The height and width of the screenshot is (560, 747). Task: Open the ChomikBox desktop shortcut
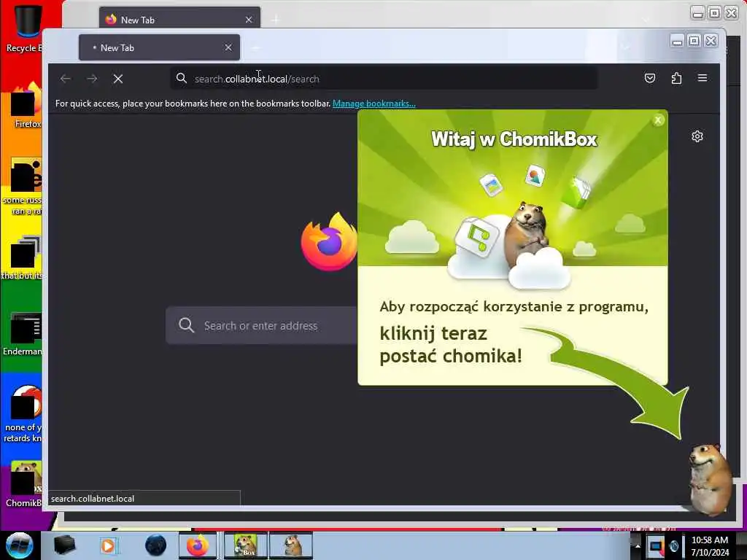[25, 483]
